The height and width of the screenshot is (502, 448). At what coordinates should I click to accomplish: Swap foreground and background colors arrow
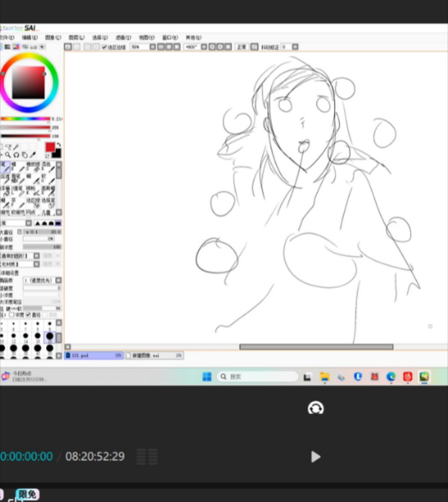(58, 145)
